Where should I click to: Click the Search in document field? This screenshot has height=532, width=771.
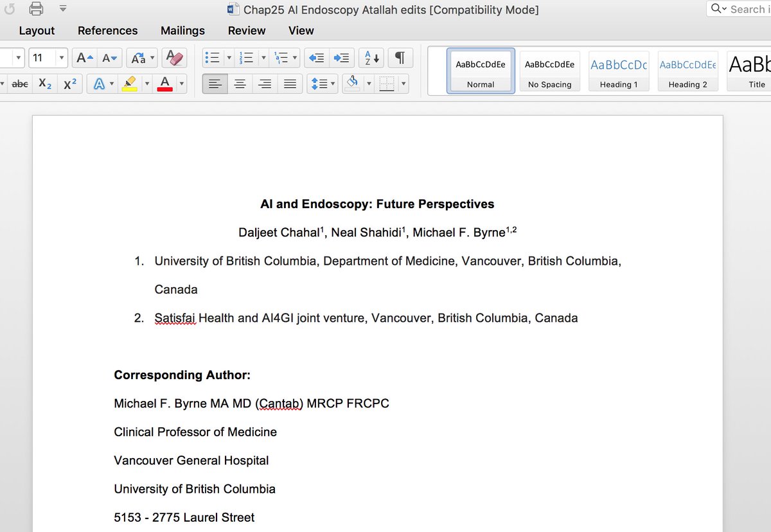[x=738, y=9]
